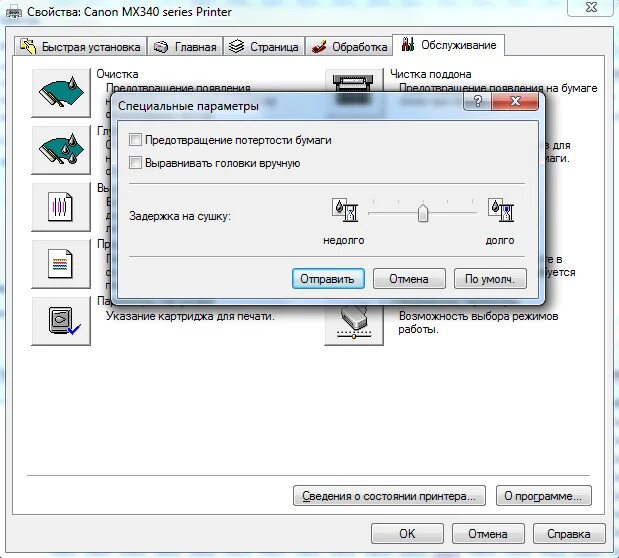Switch to the Обработка tab

349,47
